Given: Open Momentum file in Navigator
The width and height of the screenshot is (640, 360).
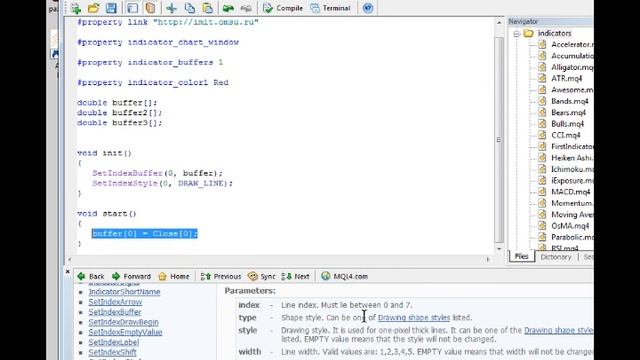Looking at the screenshot, I should [x=572, y=203].
